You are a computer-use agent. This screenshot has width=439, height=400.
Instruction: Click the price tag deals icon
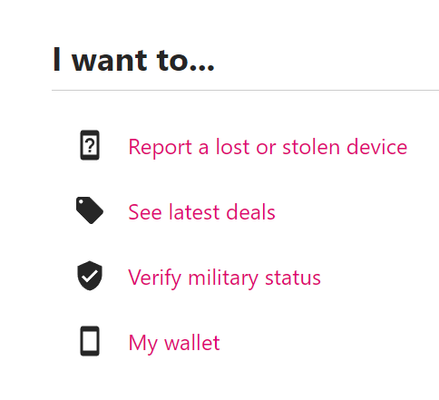[90, 210]
